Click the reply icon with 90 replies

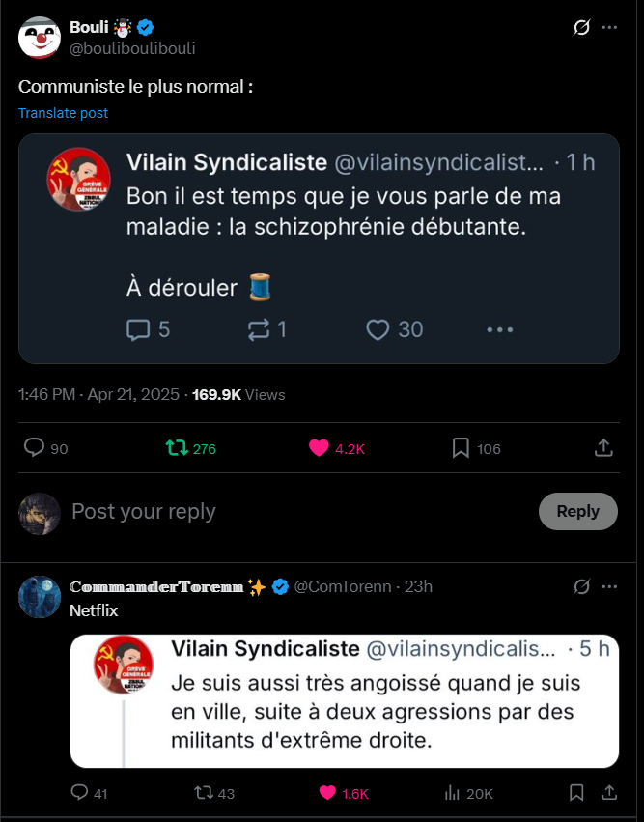[35, 448]
